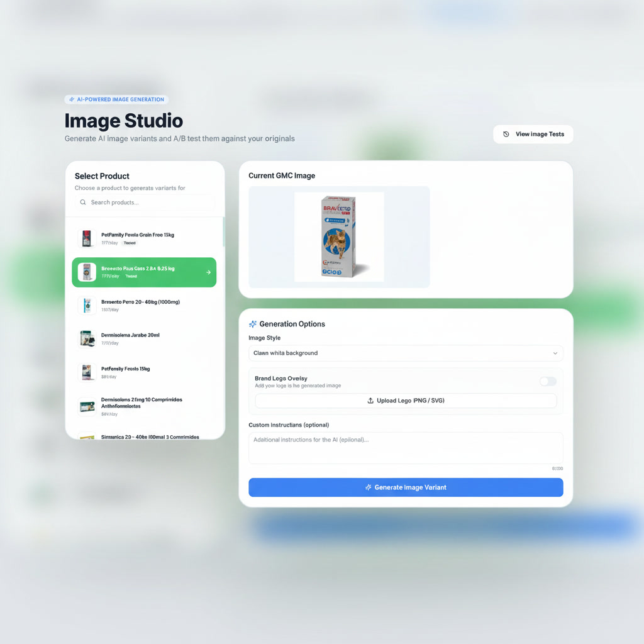
Task: Select Jarabe 20ml product
Action: click(x=144, y=339)
